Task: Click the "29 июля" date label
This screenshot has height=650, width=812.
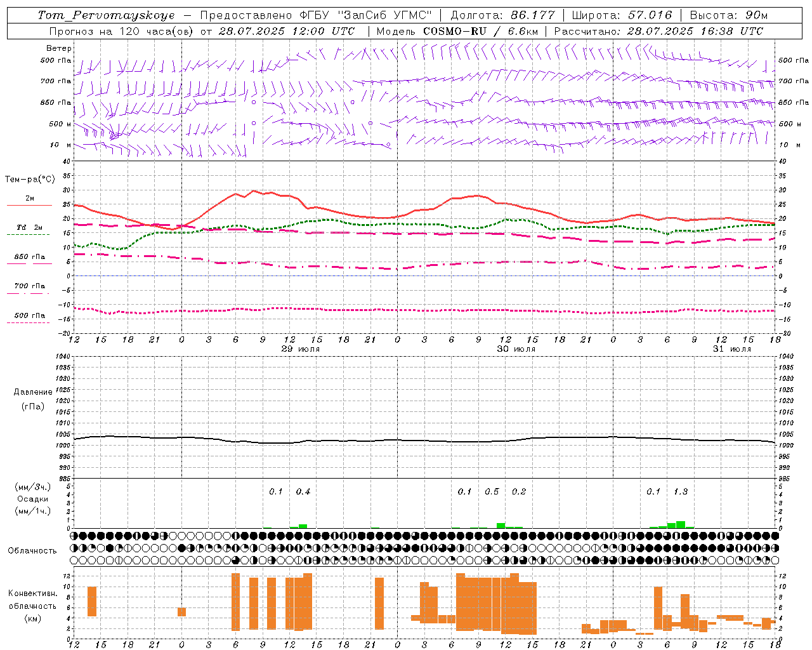Action: click(301, 349)
